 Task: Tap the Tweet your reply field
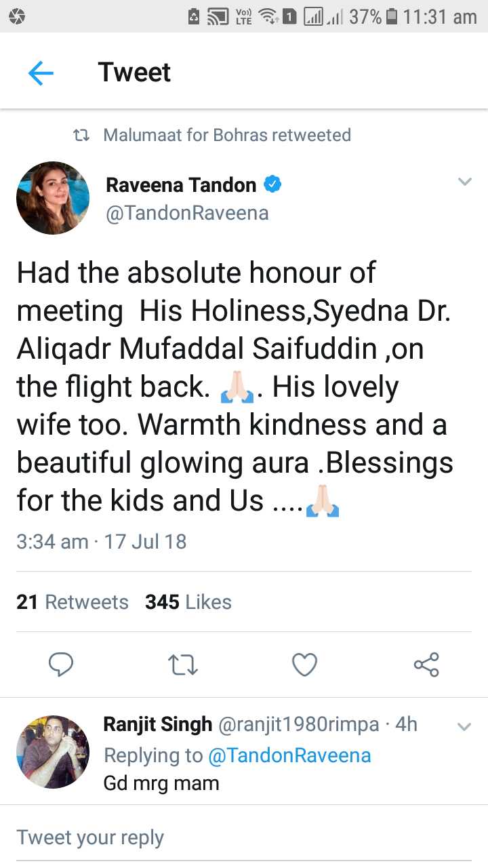244,837
